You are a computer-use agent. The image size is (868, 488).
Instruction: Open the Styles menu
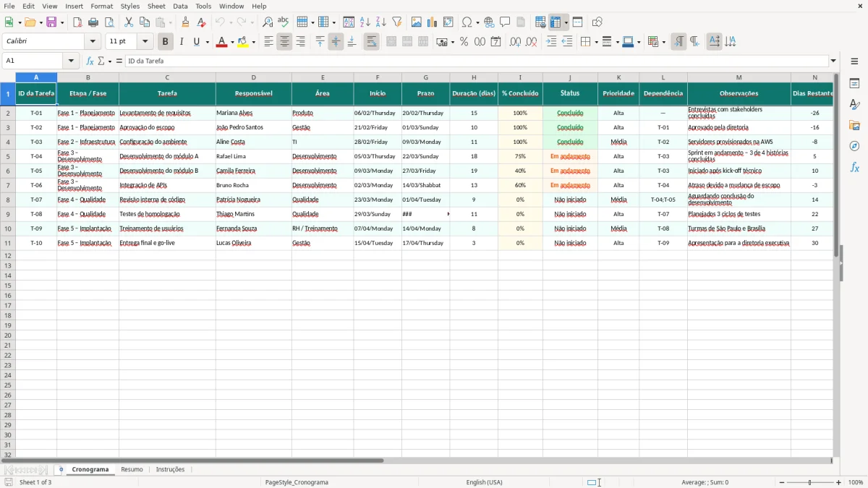point(130,6)
